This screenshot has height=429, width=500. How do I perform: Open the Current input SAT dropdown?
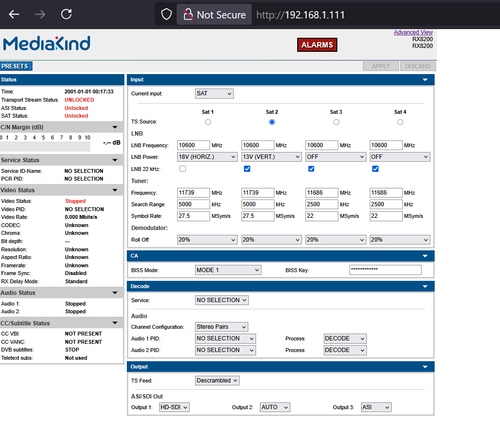tap(214, 93)
